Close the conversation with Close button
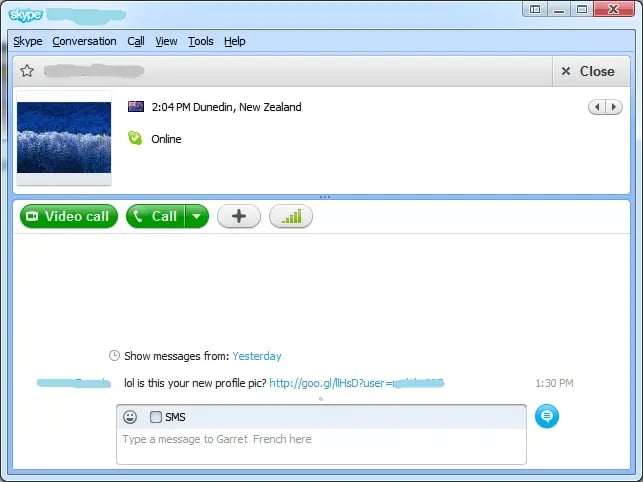 pos(588,71)
